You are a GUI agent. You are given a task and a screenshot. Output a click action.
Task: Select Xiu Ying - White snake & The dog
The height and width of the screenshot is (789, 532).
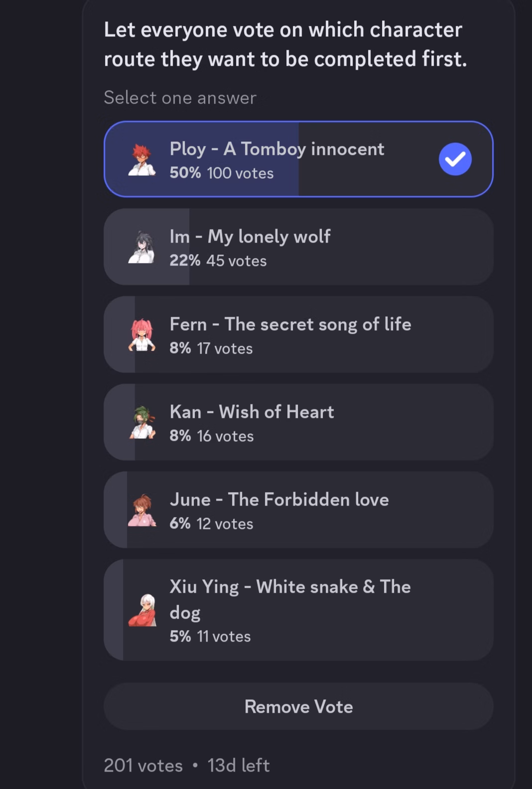298,610
